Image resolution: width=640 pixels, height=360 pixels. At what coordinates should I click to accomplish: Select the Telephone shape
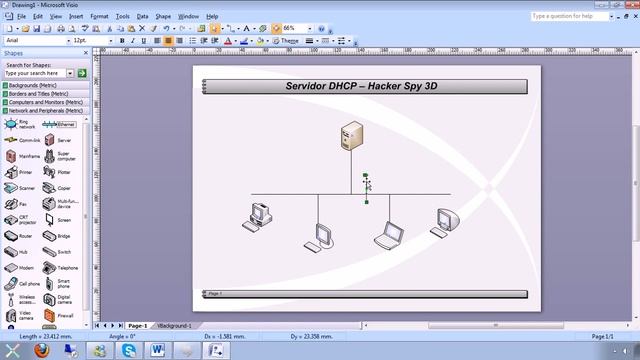tap(60, 268)
